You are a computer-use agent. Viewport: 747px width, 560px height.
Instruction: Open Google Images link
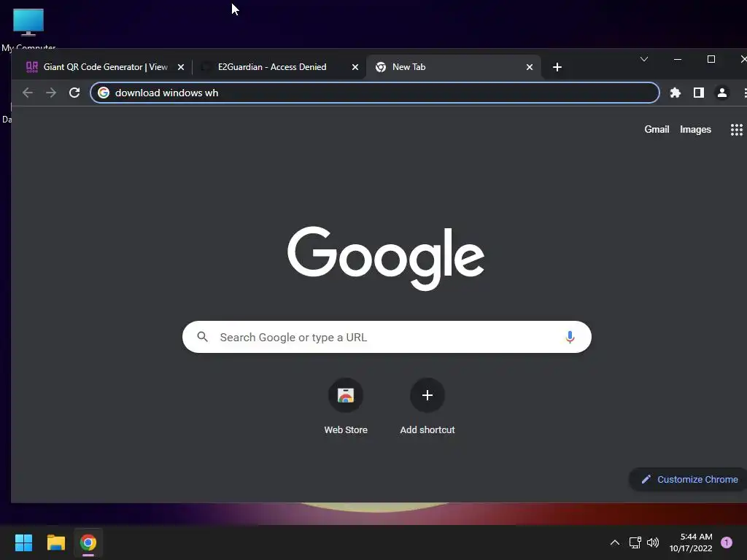695,130
